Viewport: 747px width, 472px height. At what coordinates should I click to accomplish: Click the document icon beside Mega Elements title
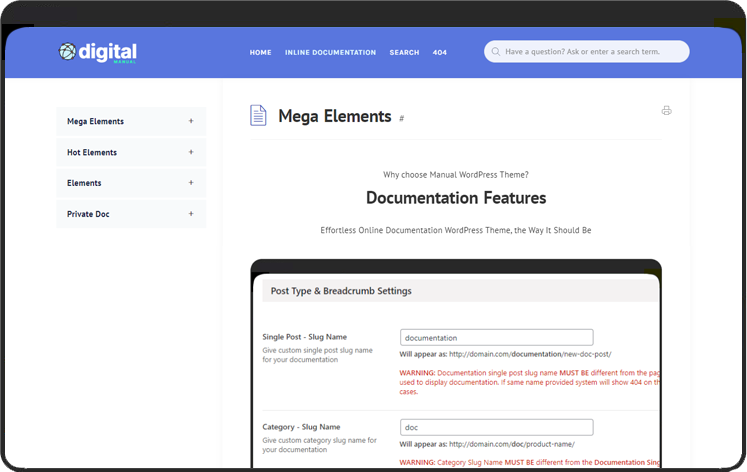258,116
